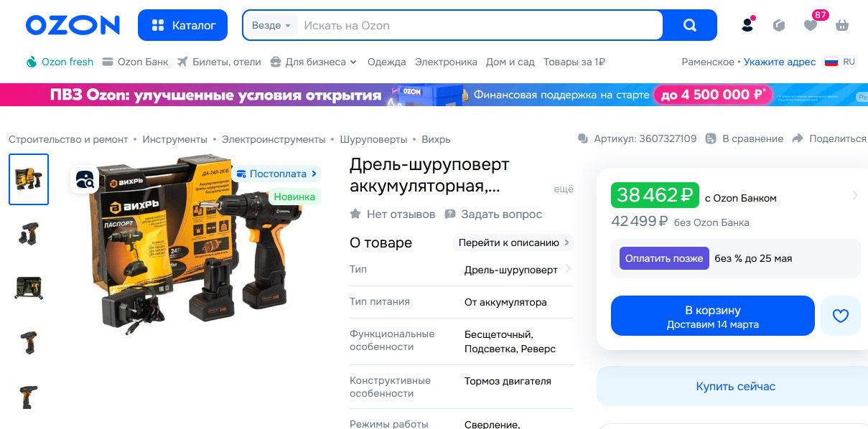Click the Искать на Ozon search field
868x429 pixels.
480,25
